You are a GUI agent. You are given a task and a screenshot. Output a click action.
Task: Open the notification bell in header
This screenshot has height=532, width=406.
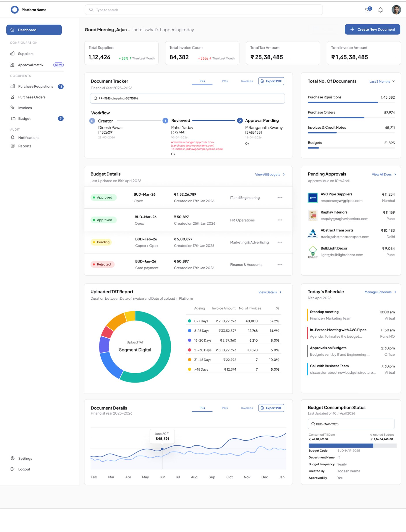380,10
